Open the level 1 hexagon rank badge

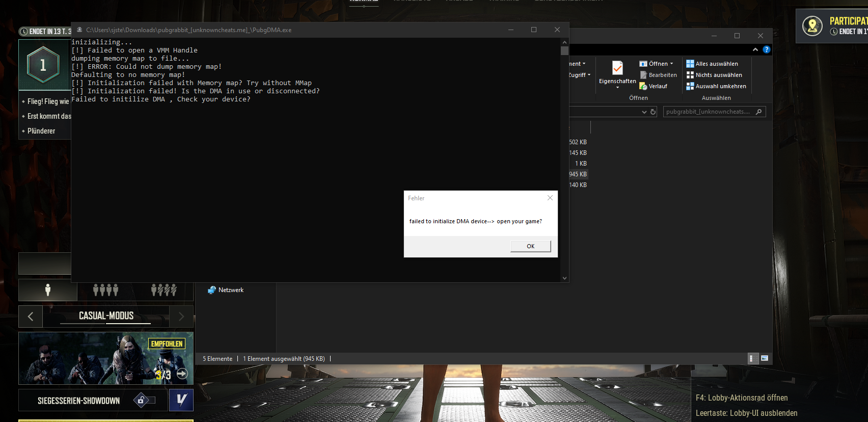[x=43, y=65]
